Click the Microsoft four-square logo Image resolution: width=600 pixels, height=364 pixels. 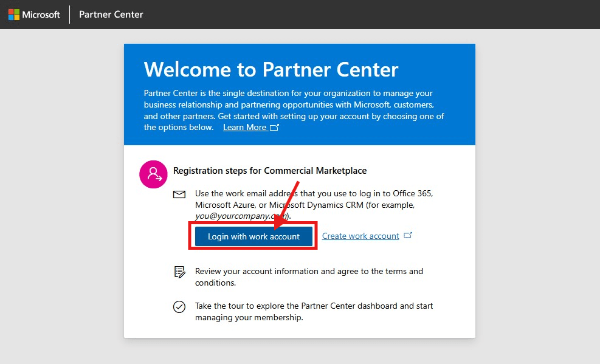click(x=13, y=14)
